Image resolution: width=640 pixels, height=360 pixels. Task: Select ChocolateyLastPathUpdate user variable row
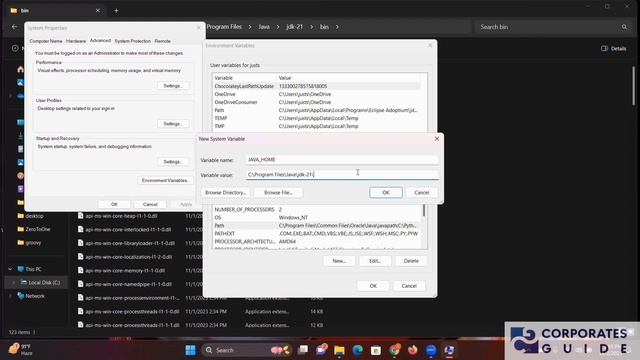317,86
